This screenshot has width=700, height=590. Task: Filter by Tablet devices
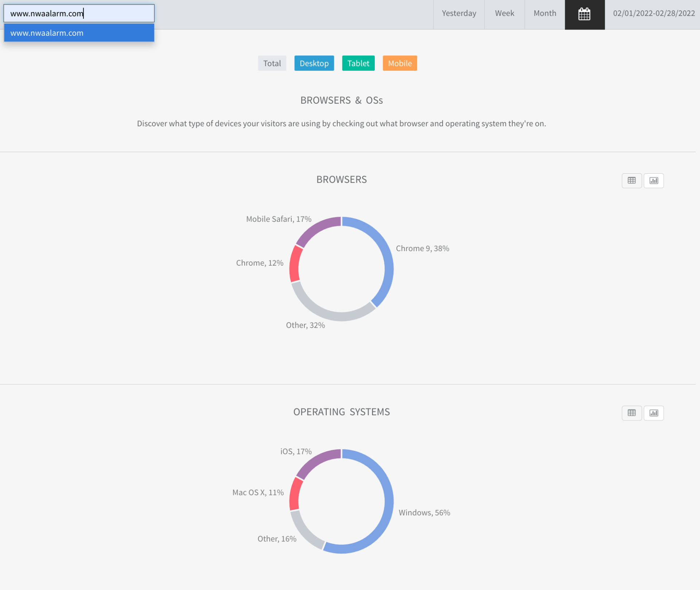[358, 63]
